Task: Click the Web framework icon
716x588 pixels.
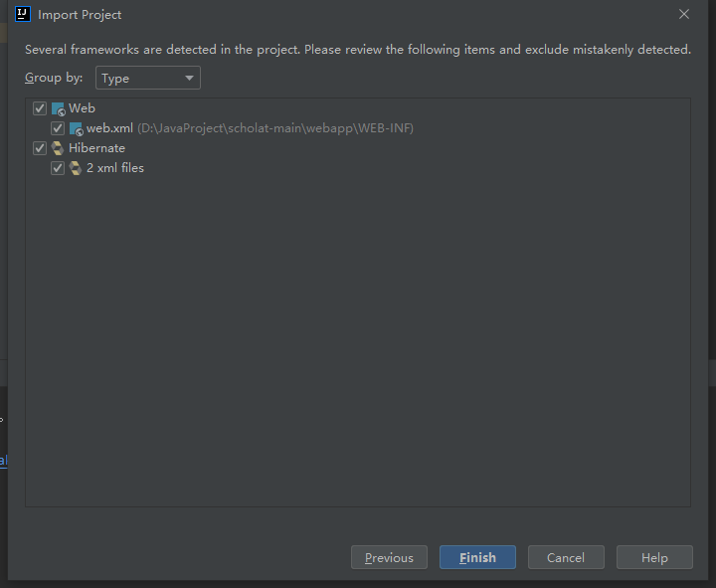Action: pos(59,108)
